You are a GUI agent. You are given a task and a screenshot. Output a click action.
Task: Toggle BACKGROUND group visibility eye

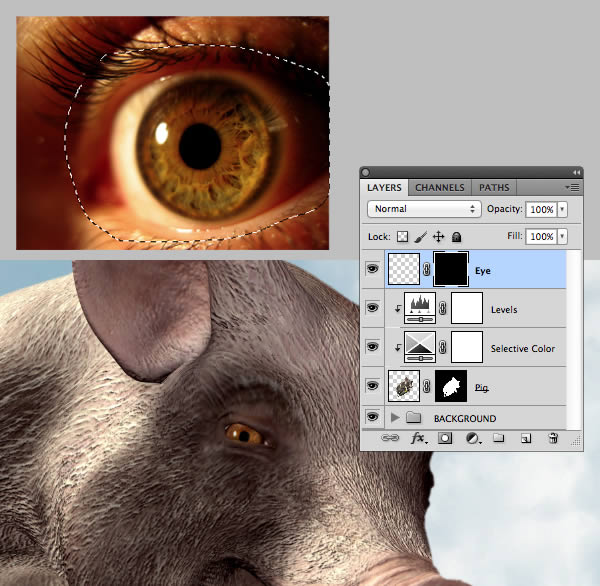tap(372, 416)
